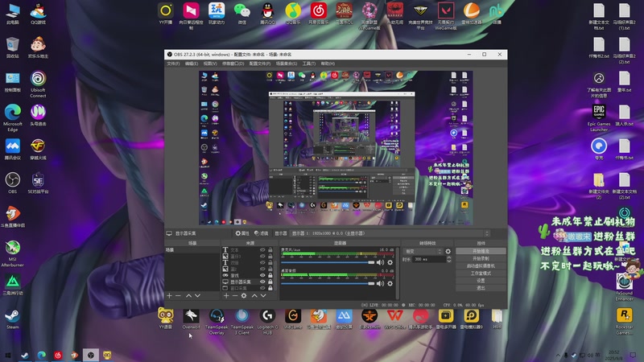This screenshot has width=644, height=362.
Task: Move selected source up in list
Action: 254,295
